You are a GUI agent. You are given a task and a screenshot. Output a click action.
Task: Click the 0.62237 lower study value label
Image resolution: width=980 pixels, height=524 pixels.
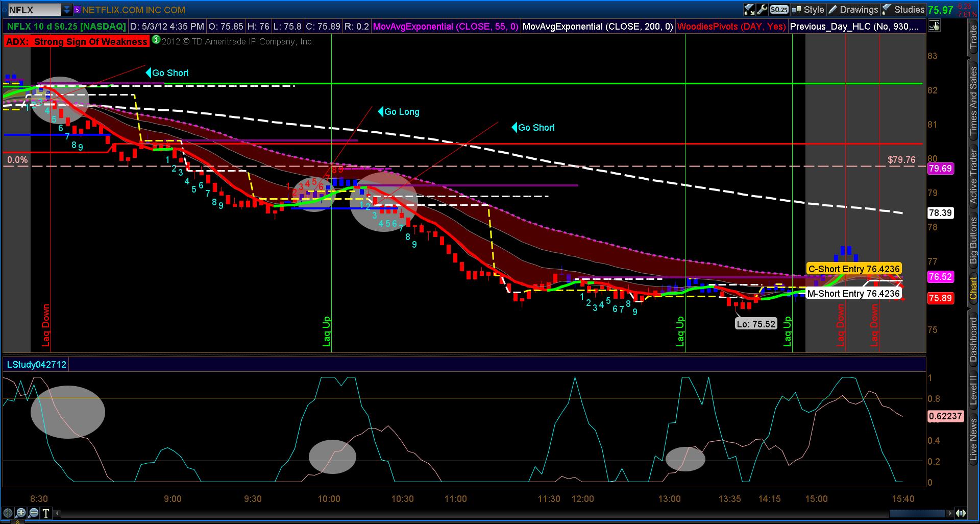(945, 416)
